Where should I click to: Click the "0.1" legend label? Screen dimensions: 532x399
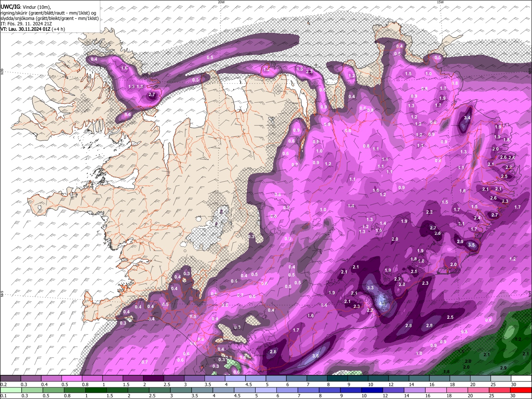tap(3, 396)
